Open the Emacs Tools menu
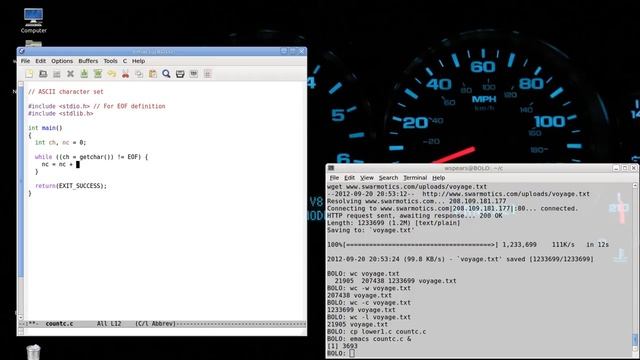The image size is (640, 360). tap(110, 61)
